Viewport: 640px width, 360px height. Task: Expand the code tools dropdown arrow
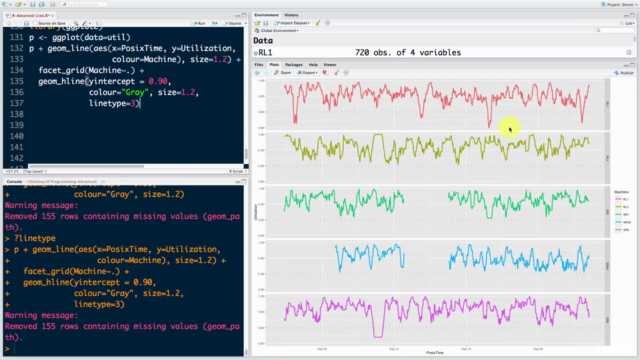(89, 24)
